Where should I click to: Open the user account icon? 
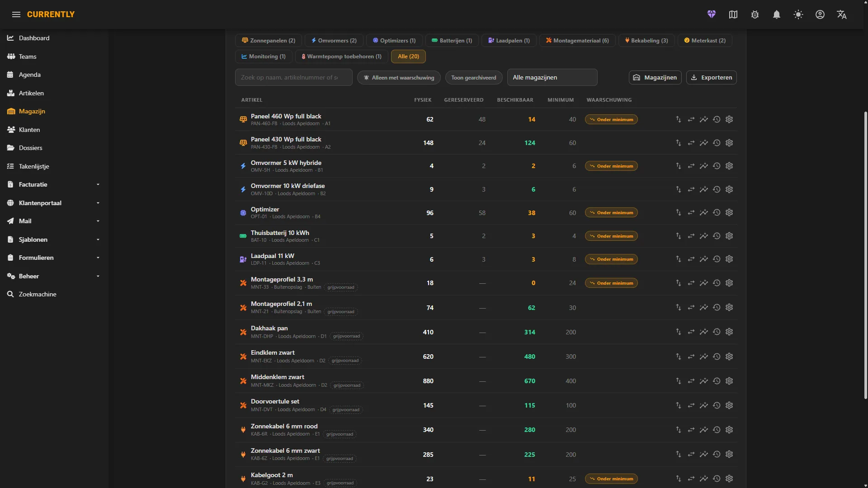[820, 14]
